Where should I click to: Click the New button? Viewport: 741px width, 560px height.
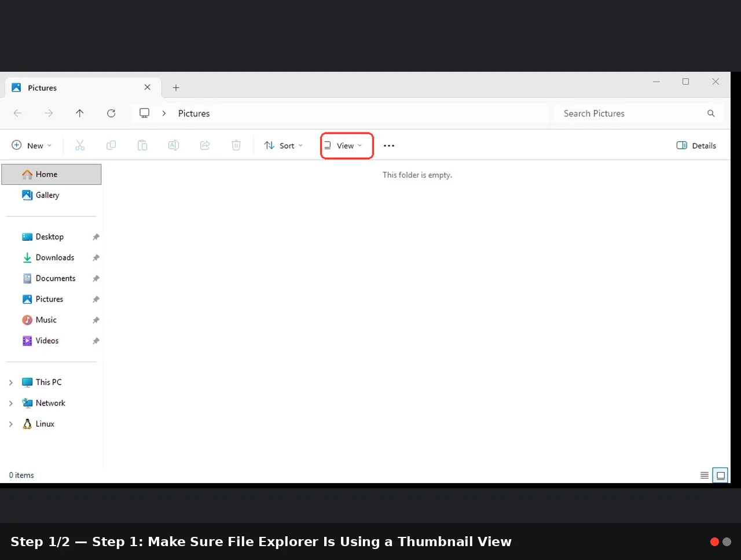click(32, 146)
